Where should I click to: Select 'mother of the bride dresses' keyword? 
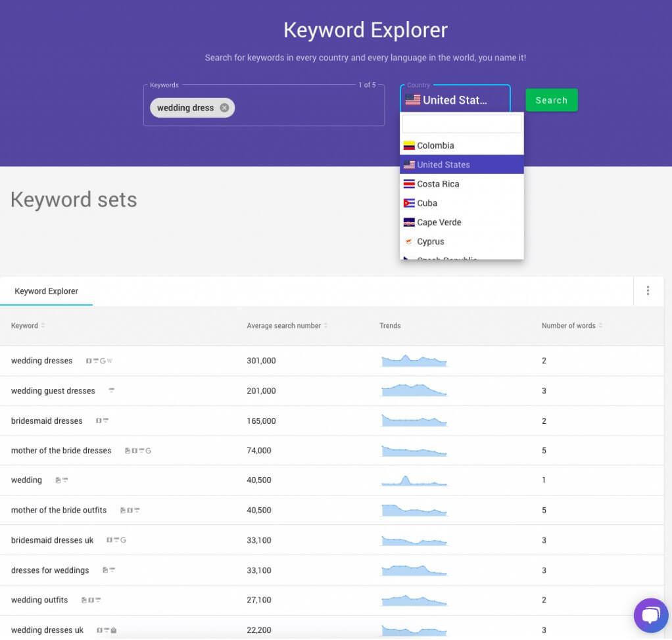61,451
